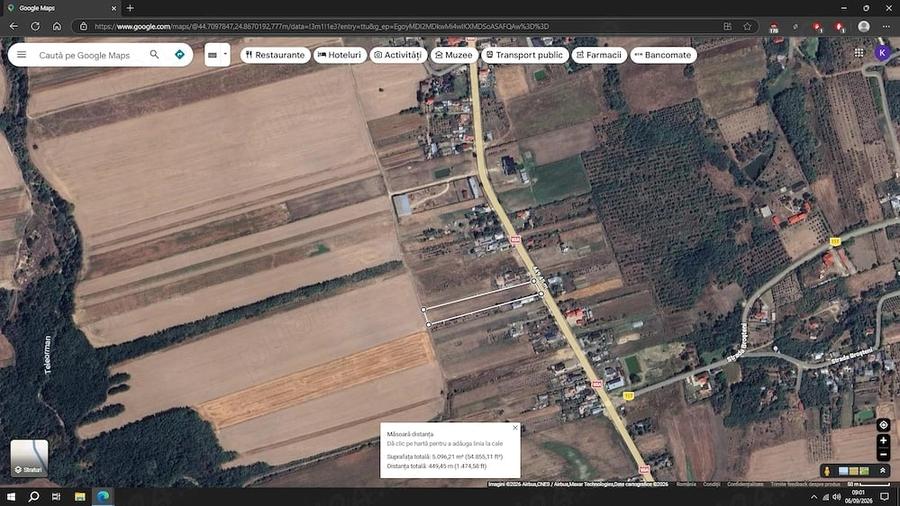Reload the page

pyautogui.click(x=35, y=26)
